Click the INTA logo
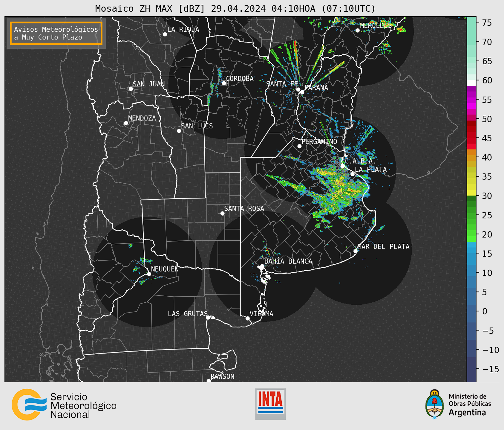 (x=270, y=404)
